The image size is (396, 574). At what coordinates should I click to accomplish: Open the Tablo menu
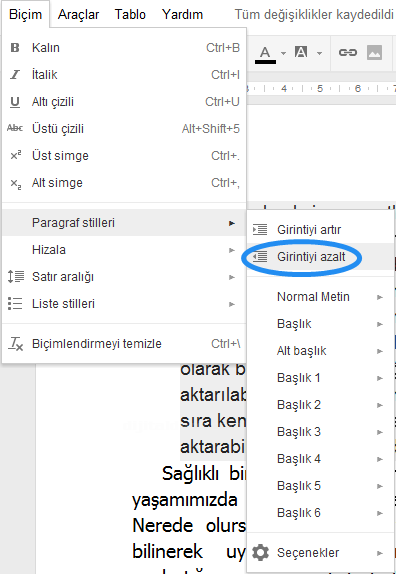(x=130, y=14)
